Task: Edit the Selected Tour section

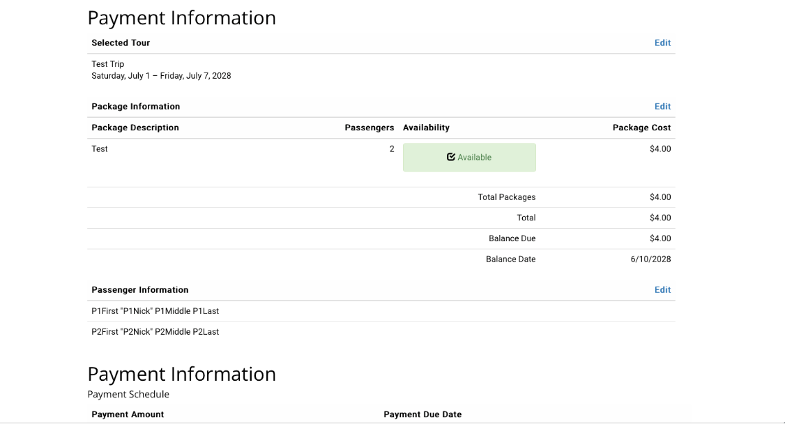Action: click(x=662, y=43)
